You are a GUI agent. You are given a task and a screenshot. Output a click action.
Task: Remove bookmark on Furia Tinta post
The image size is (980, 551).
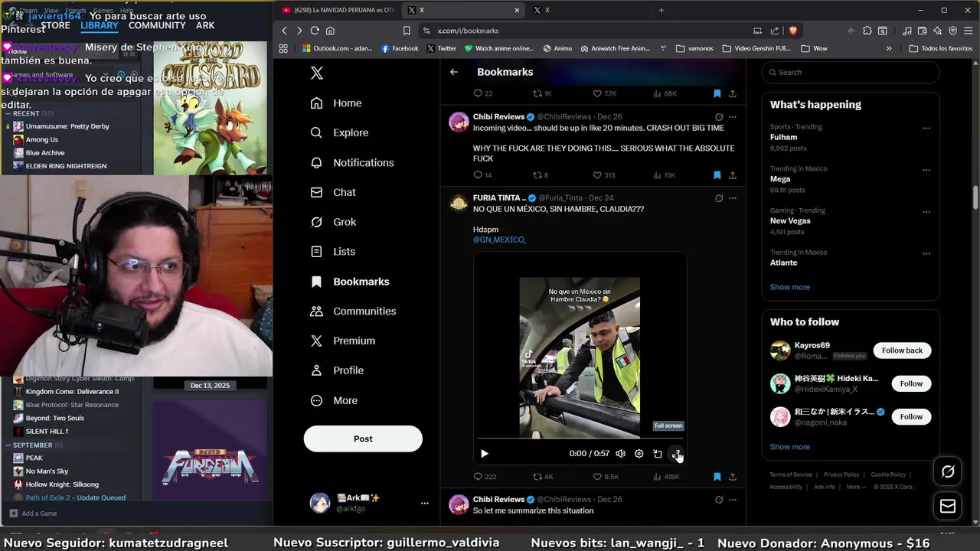pos(717,477)
